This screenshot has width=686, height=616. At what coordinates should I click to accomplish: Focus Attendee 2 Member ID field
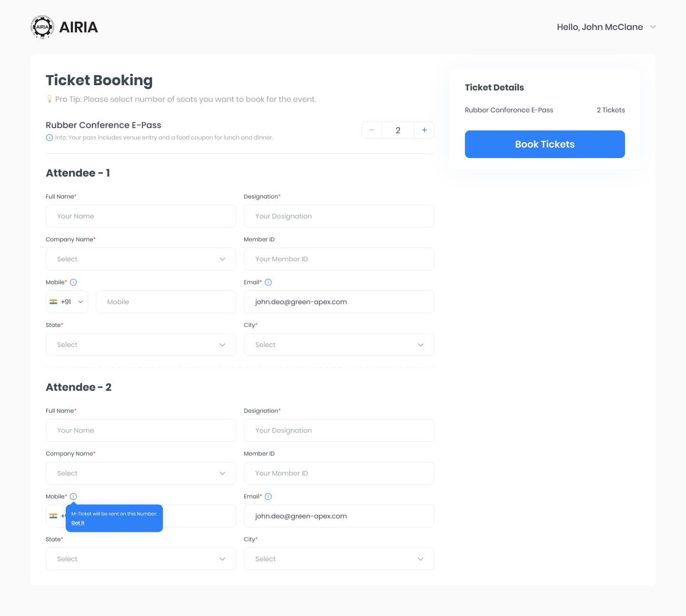click(x=339, y=473)
